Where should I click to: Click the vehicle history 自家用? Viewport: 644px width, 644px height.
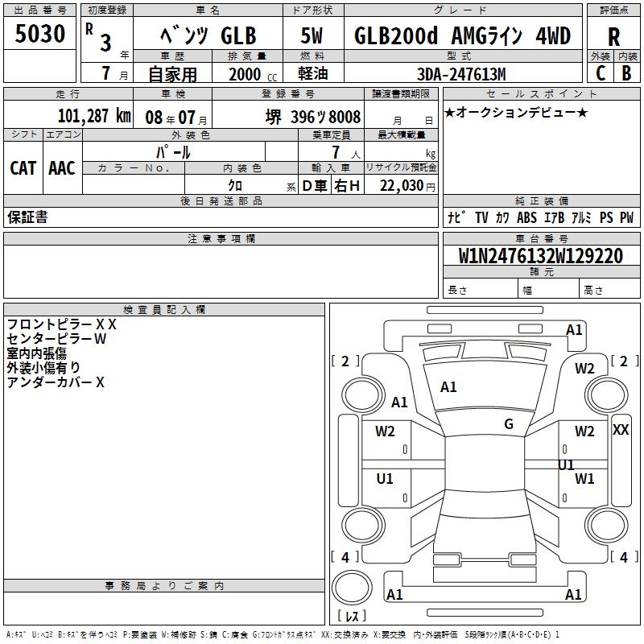point(172,74)
